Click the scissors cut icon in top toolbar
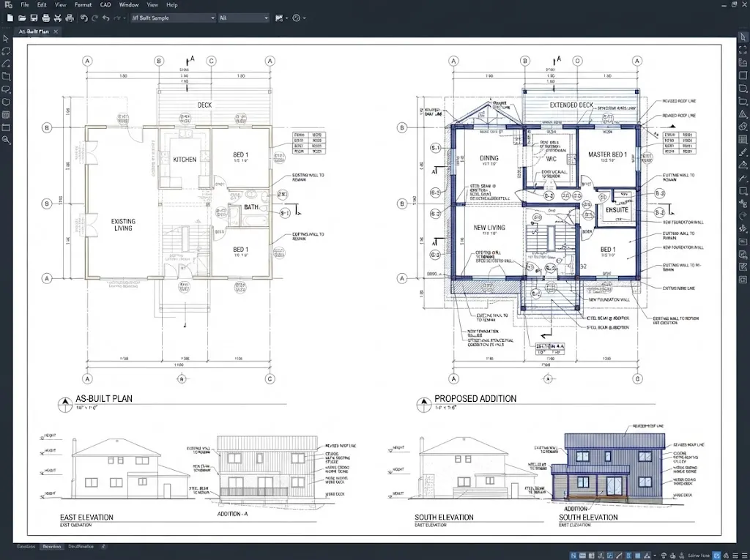This screenshot has height=560, width=750. (x=58, y=18)
